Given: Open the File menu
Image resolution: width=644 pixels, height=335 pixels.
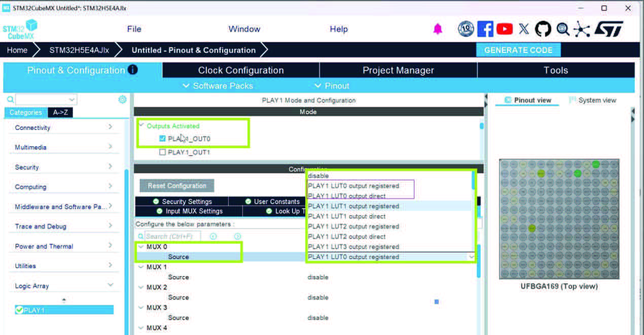Looking at the screenshot, I should (x=134, y=29).
